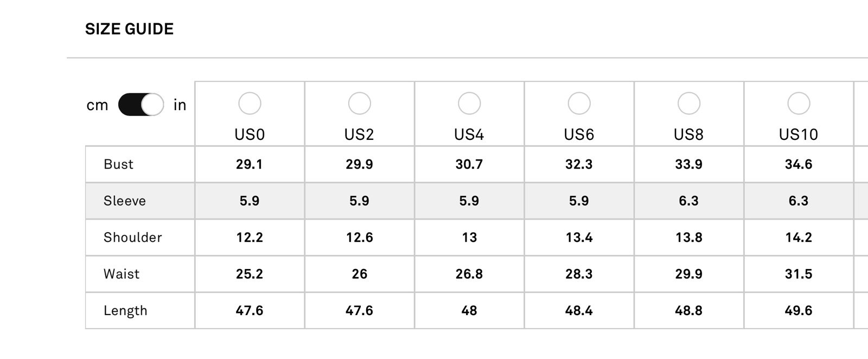868x359 pixels.
Task: Click the US8 sleeve value 6.3
Action: [x=689, y=201]
